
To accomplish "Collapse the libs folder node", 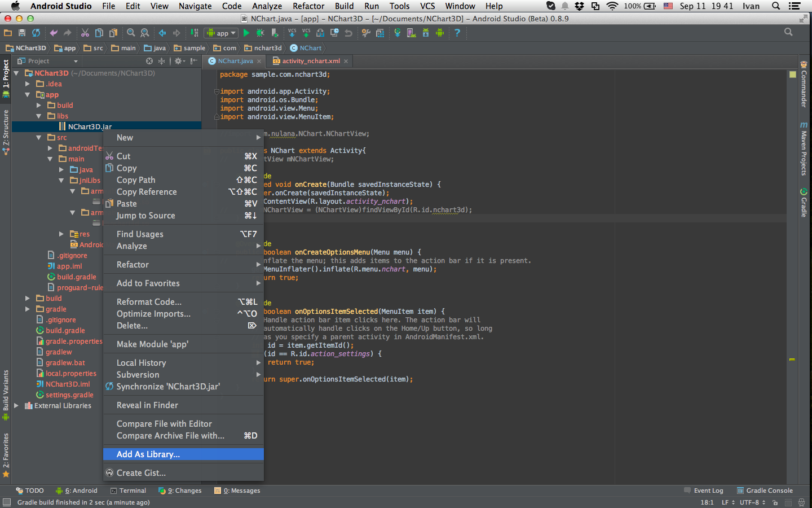I will pyautogui.click(x=39, y=116).
